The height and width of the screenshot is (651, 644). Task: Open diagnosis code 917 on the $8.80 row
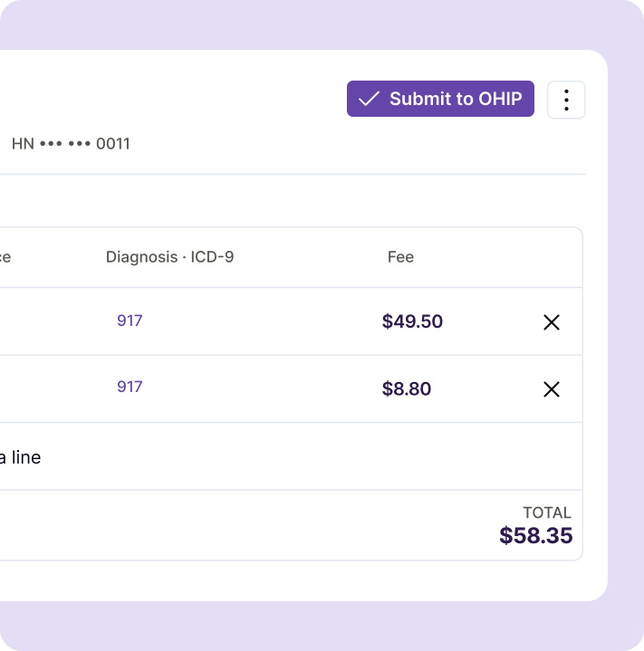(130, 387)
